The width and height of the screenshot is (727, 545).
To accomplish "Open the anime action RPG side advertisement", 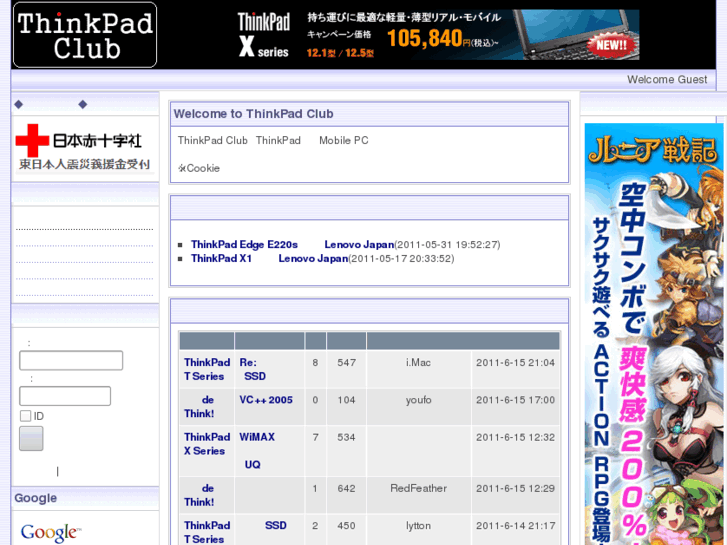I will 653,333.
